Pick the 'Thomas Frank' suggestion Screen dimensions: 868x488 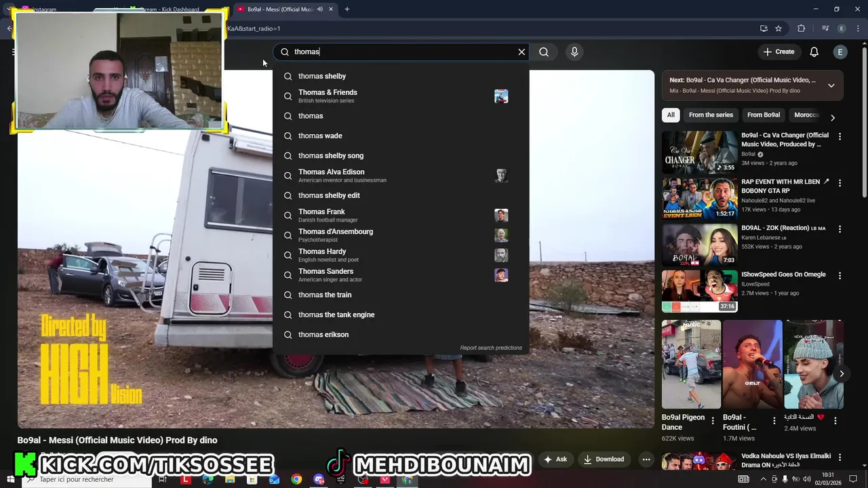[401, 216]
